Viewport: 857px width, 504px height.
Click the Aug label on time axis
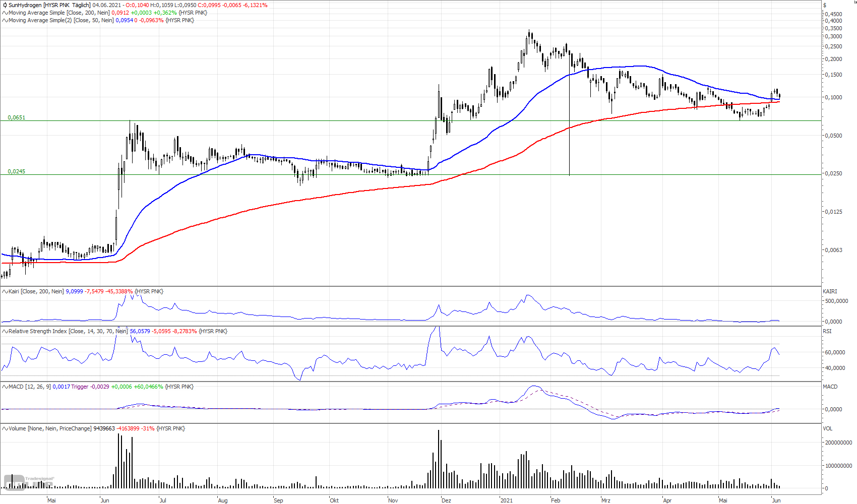pos(223,500)
